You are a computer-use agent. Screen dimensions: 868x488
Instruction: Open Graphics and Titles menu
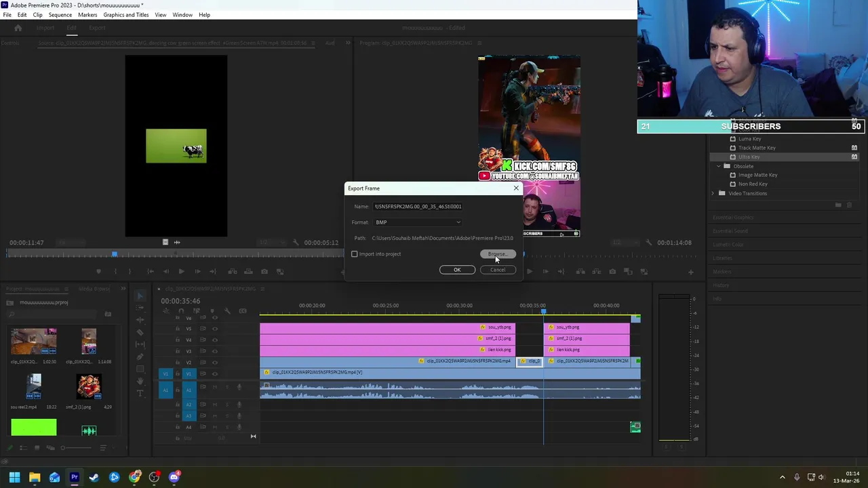pos(126,14)
